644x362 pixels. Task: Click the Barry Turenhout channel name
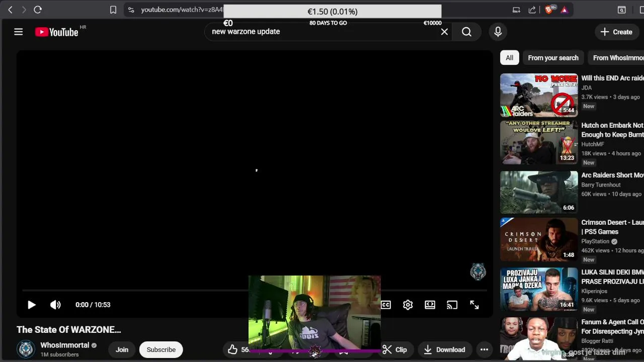[x=601, y=185]
